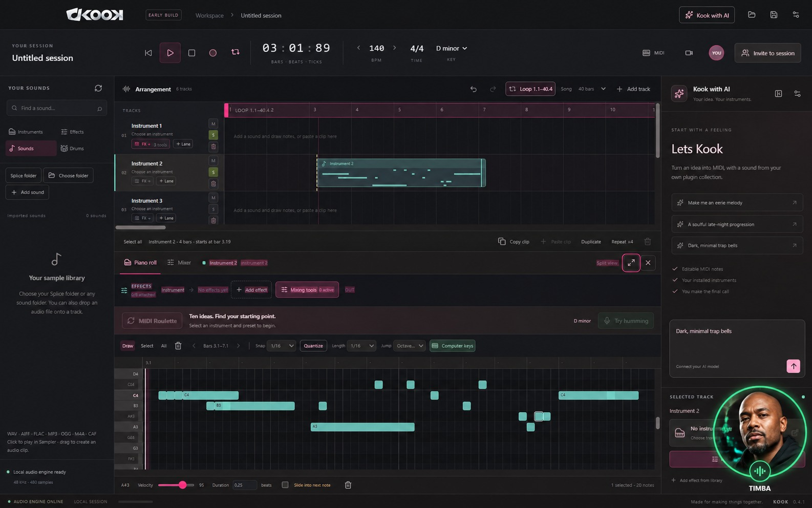This screenshot has height=508, width=812.
Task: Toggle the transport loop button
Action: point(236,52)
